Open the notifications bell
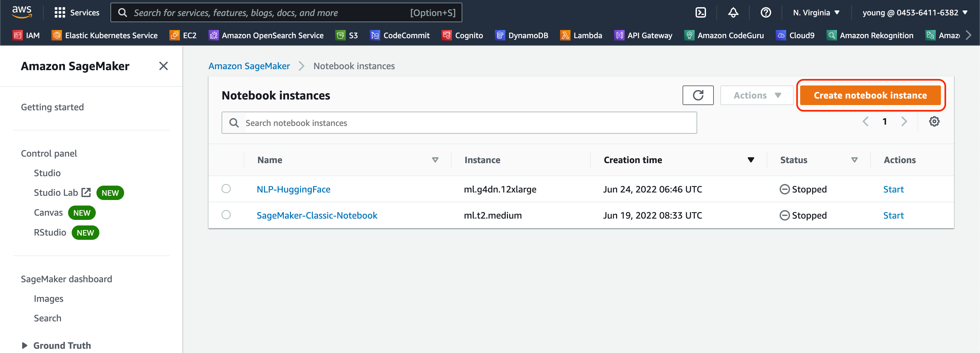The width and height of the screenshot is (980, 353). click(x=733, y=13)
